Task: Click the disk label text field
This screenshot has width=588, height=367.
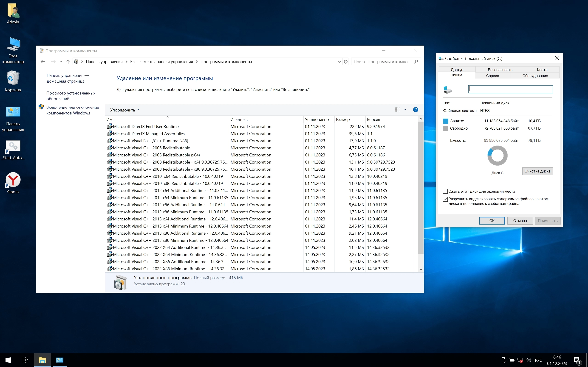Action: (x=510, y=89)
